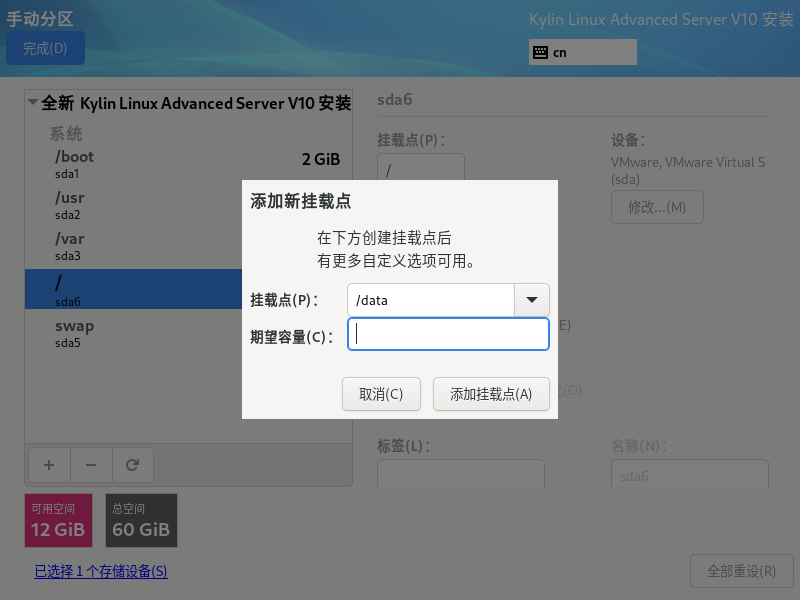Click the minus icon to remove partition
The width and height of the screenshot is (800, 600).
pos(90,465)
